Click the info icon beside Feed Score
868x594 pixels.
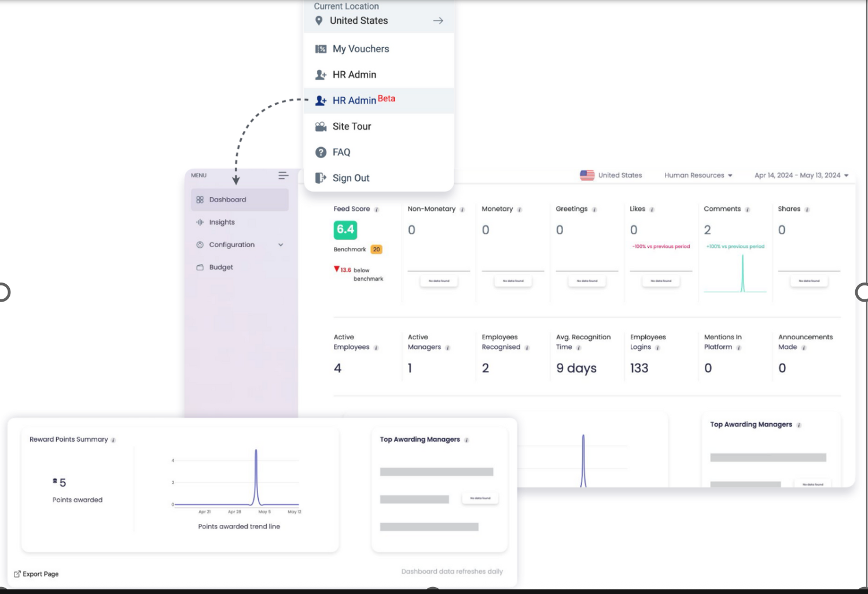pos(377,209)
